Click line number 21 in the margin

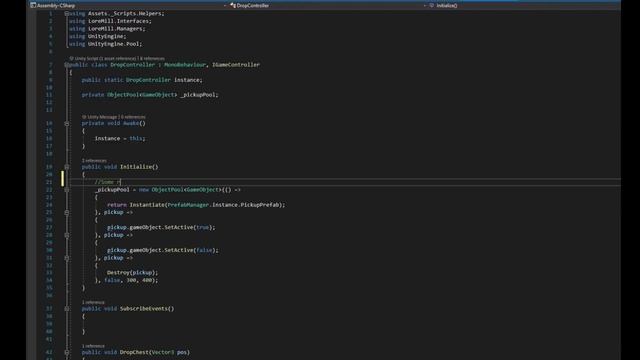tap(49, 182)
